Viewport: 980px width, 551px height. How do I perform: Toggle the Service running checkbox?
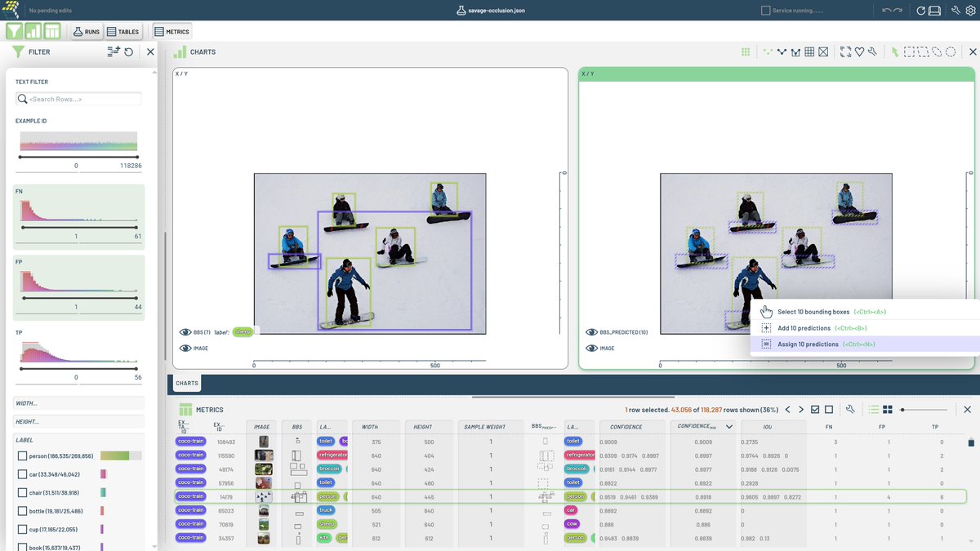765,11
